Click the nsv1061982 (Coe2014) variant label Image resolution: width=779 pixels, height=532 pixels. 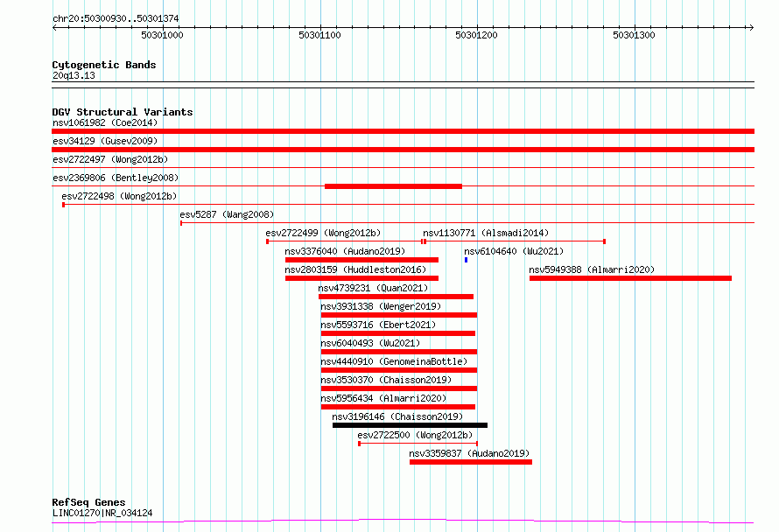105,122
